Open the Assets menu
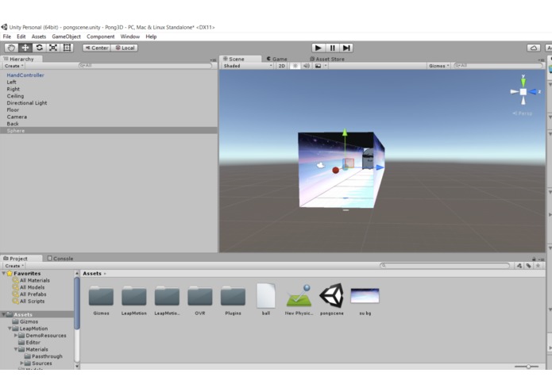This screenshot has width=552, height=392. point(39,37)
